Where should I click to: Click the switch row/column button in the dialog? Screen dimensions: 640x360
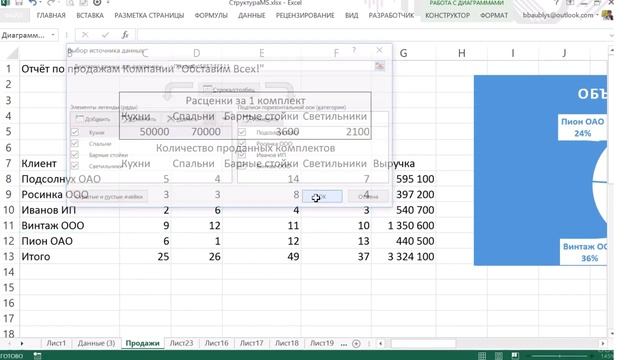click(x=229, y=89)
